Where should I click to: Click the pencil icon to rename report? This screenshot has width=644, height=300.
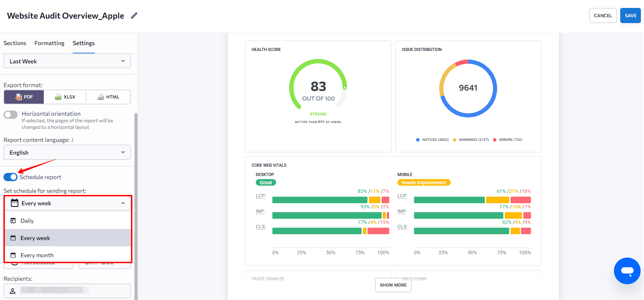click(134, 15)
